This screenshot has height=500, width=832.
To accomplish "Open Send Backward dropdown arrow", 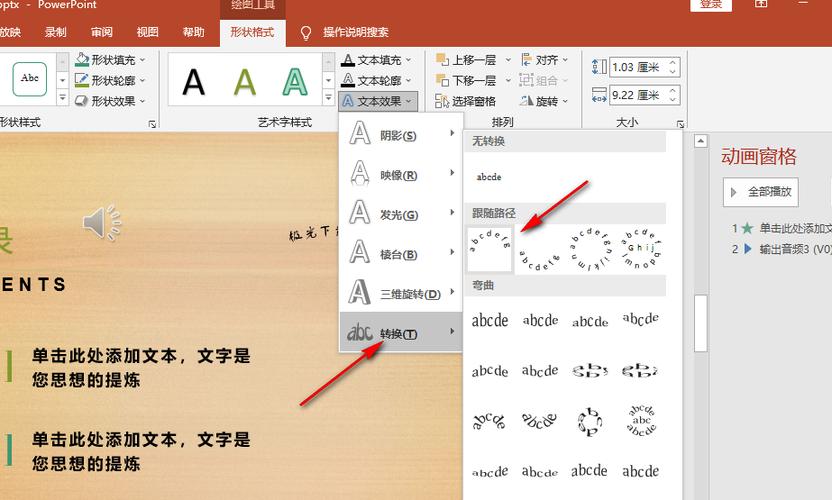I will point(508,80).
